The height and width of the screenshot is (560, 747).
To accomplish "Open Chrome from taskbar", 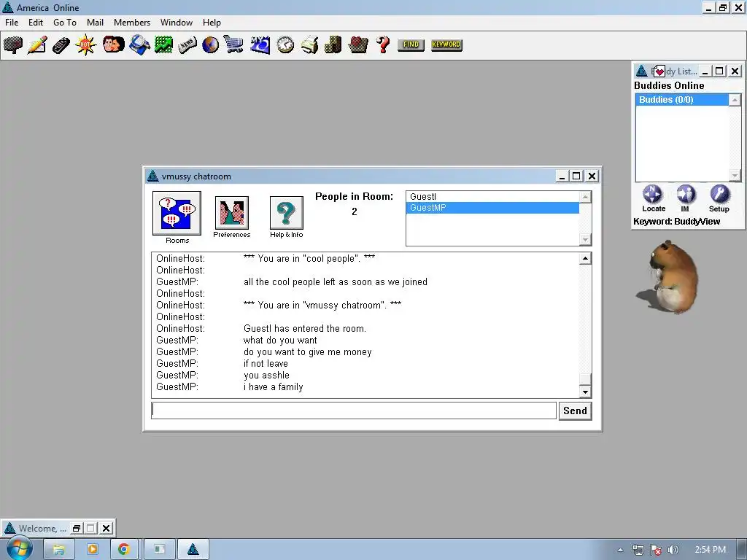I will pos(124,550).
